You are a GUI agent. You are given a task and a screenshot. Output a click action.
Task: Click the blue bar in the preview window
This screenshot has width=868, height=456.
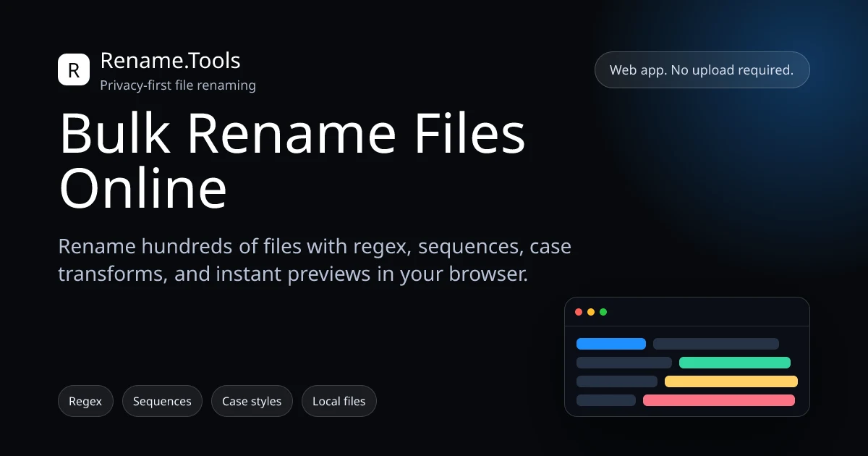point(611,344)
